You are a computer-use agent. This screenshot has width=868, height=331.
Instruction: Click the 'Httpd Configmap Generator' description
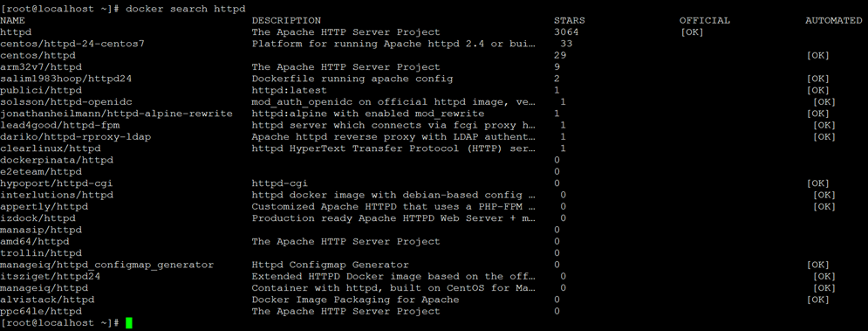tap(331, 265)
